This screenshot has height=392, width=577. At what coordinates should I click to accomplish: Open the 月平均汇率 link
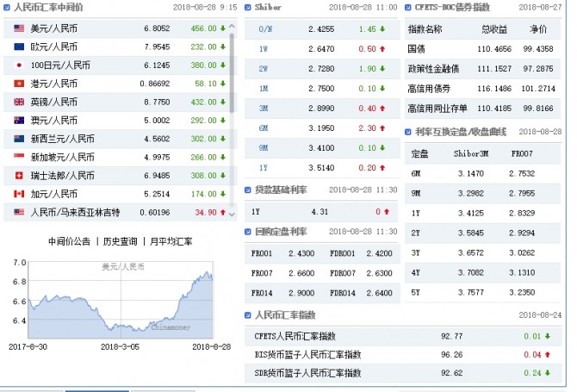pos(170,241)
